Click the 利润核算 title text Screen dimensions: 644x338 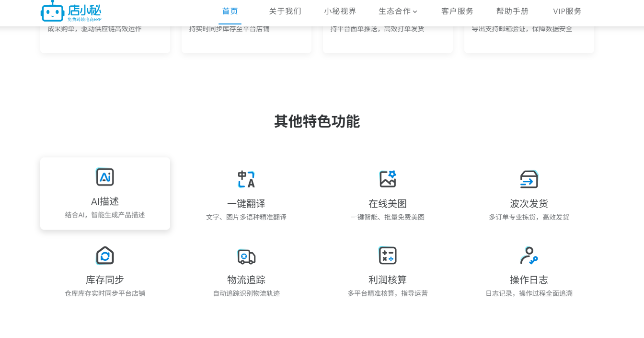[388, 280]
